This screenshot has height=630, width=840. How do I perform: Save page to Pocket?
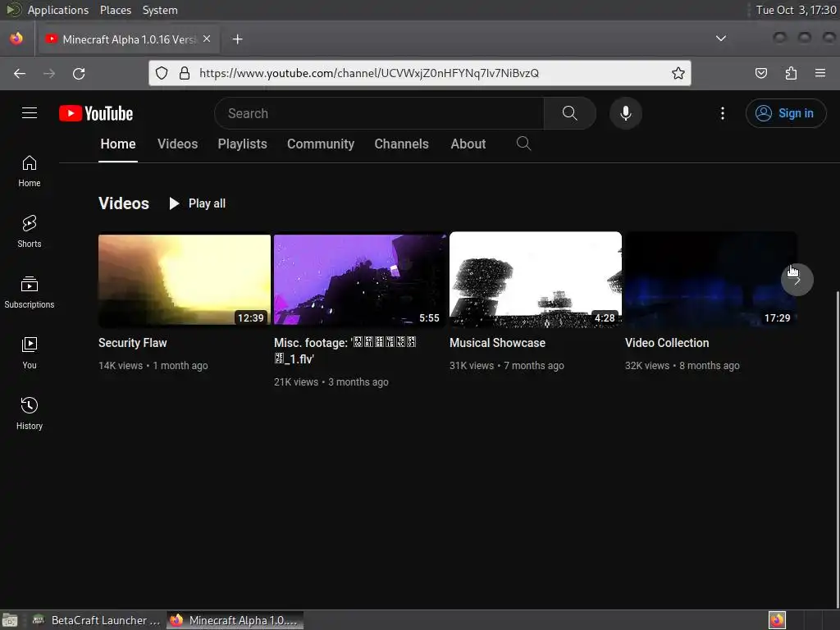point(760,73)
